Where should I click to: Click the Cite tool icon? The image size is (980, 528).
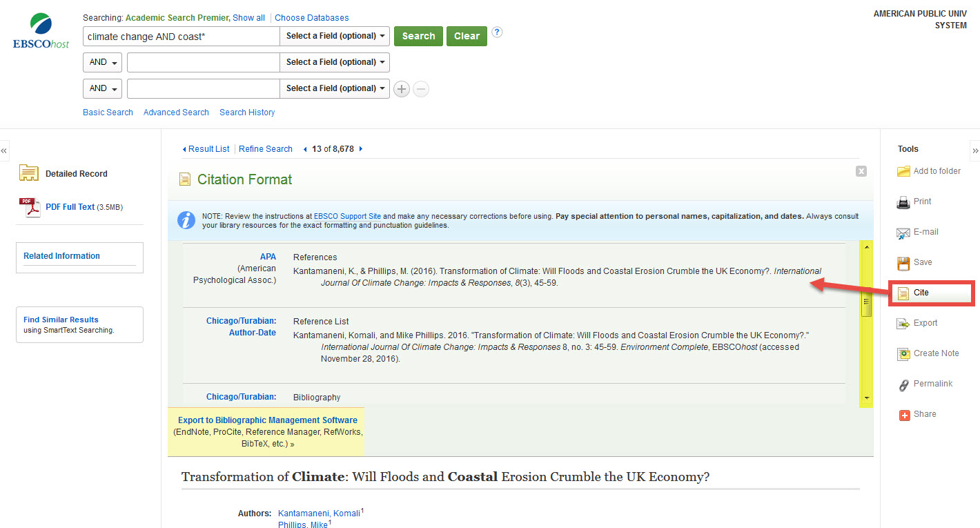coord(903,293)
